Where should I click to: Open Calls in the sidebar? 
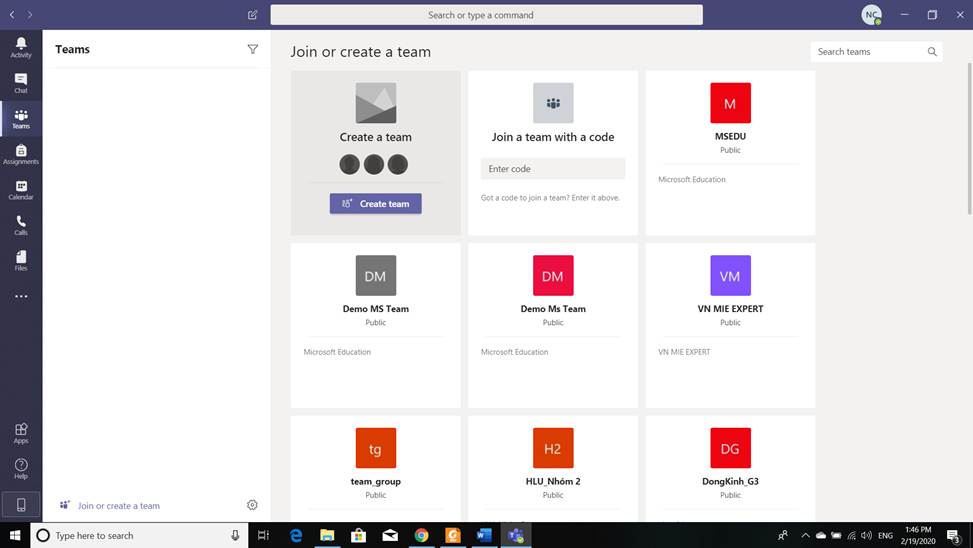pyautogui.click(x=21, y=225)
